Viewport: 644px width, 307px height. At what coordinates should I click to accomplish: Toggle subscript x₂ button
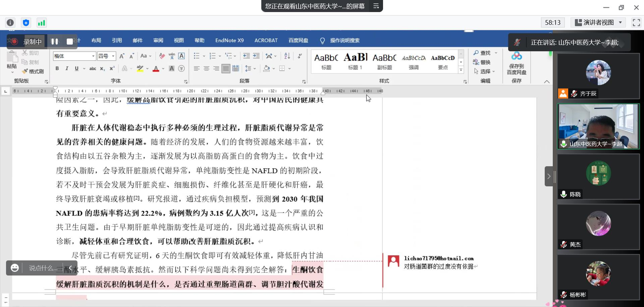103,68
